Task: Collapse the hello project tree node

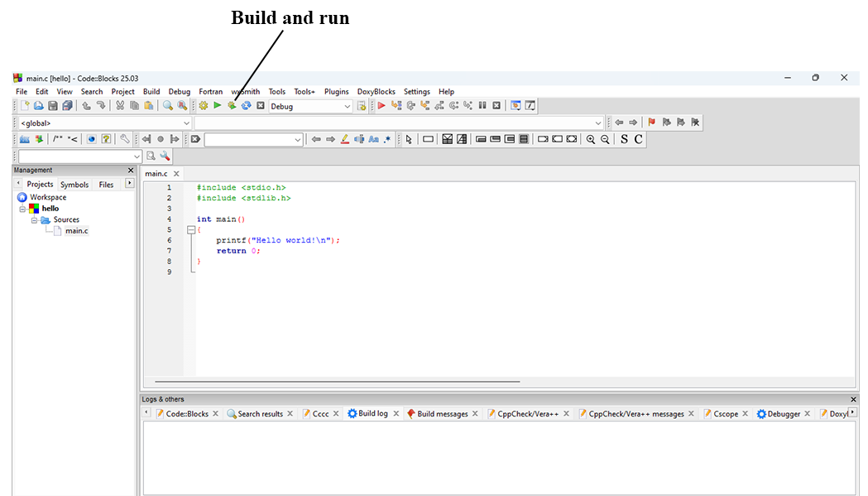Action: tap(23, 209)
